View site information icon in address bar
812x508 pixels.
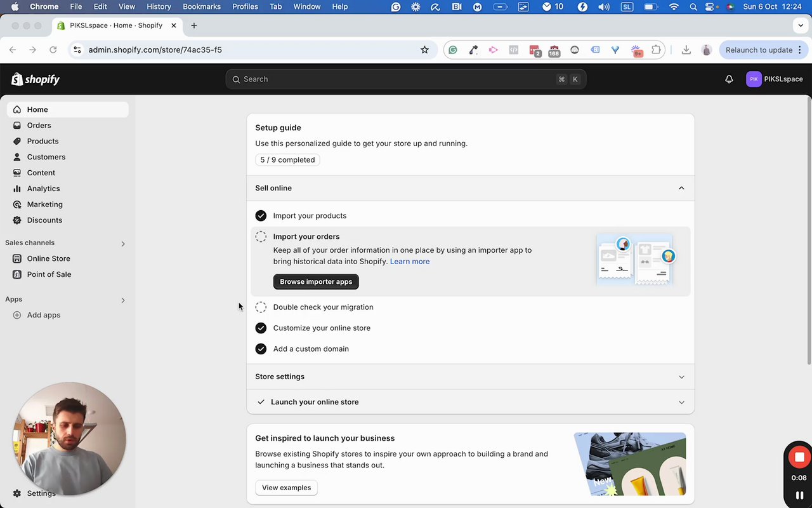click(77, 50)
